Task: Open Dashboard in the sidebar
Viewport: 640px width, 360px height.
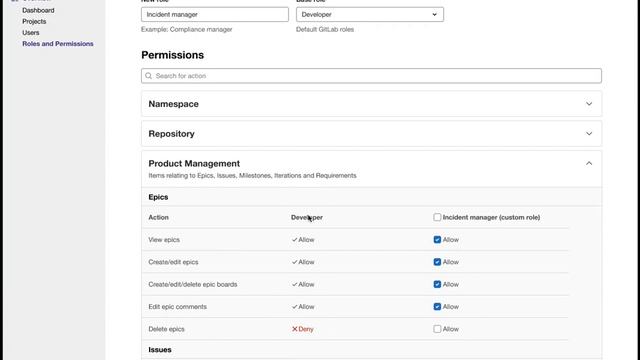Action: pyautogui.click(x=38, y=10)
